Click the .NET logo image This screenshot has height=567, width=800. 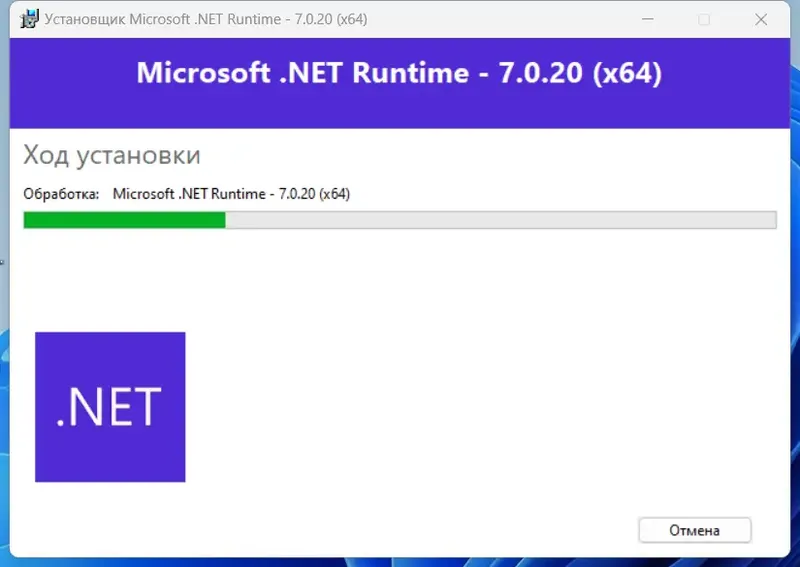(x=110, y=407)
